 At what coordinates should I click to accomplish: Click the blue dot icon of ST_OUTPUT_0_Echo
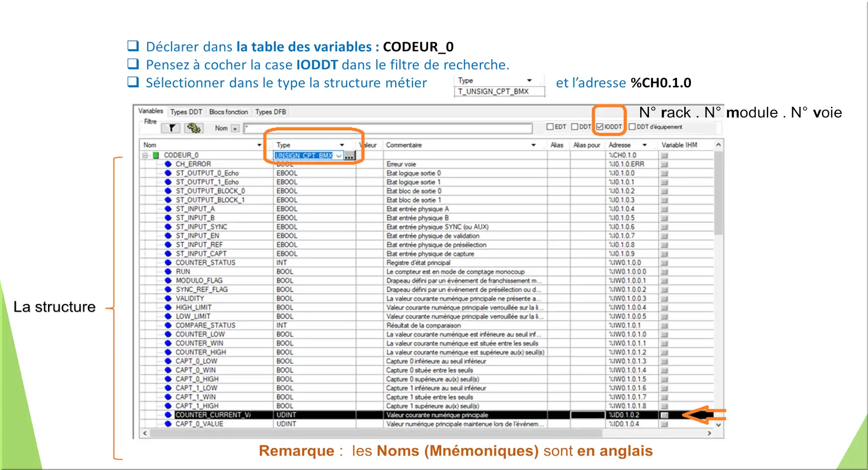(167, 173)
